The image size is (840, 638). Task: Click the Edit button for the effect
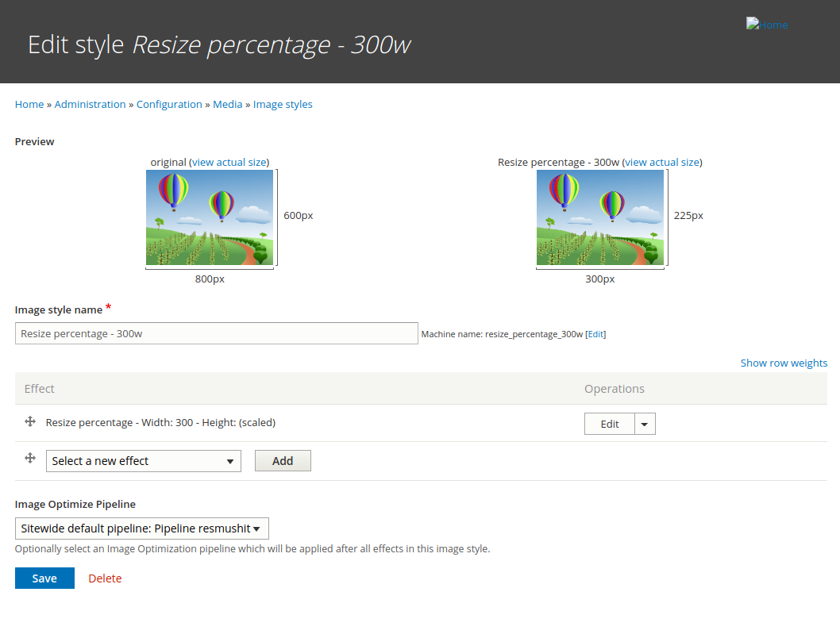coord(610,424)
